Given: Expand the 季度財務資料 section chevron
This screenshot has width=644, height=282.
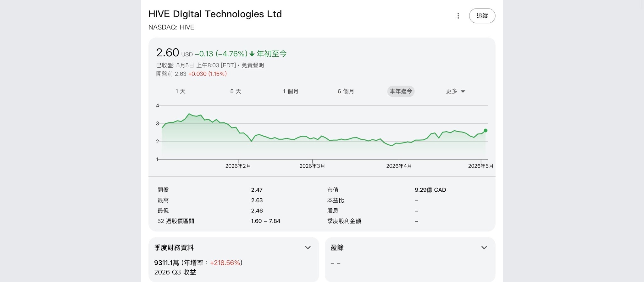Looking at the screenshot, I should point(308,248).
